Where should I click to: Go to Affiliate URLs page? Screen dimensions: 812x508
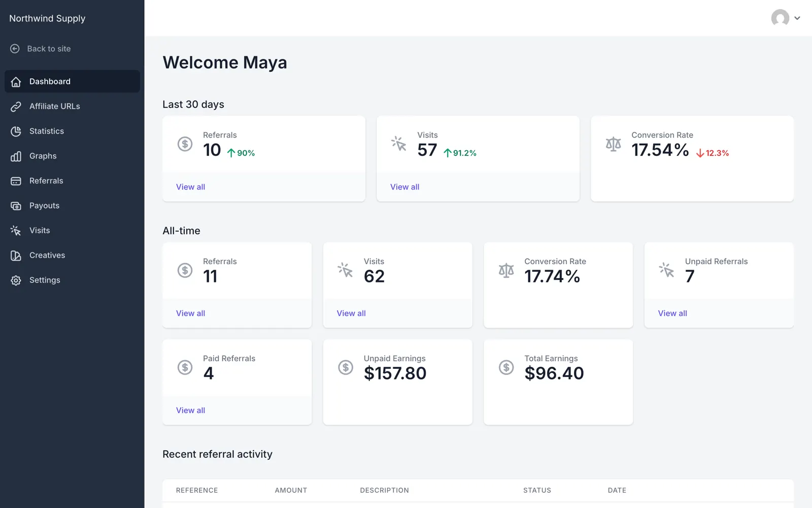(x=72, y=106)
